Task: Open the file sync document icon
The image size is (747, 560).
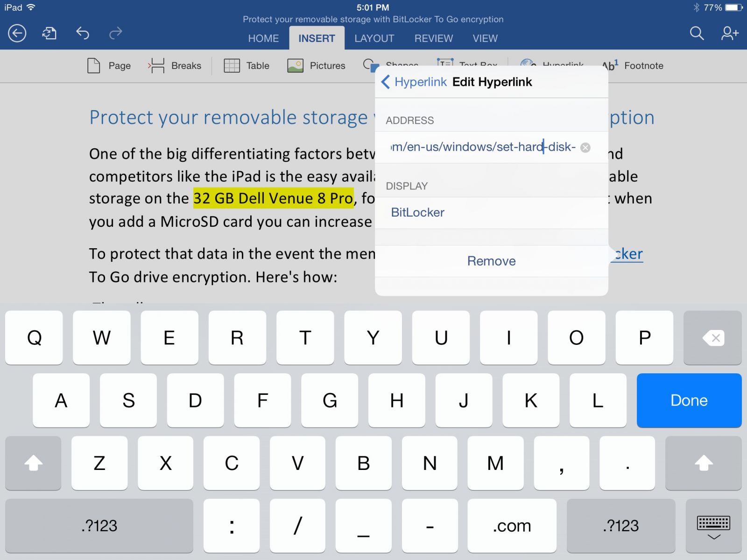Action: click(49, 33)
